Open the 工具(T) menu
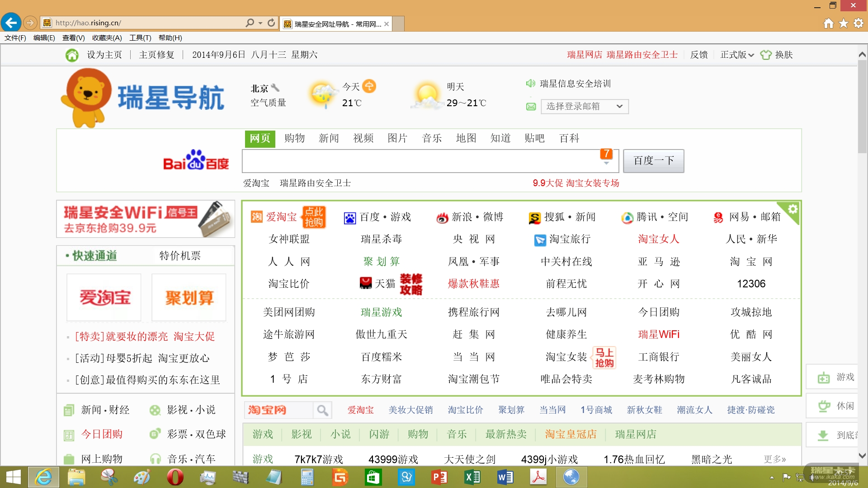 pos(140,38)
